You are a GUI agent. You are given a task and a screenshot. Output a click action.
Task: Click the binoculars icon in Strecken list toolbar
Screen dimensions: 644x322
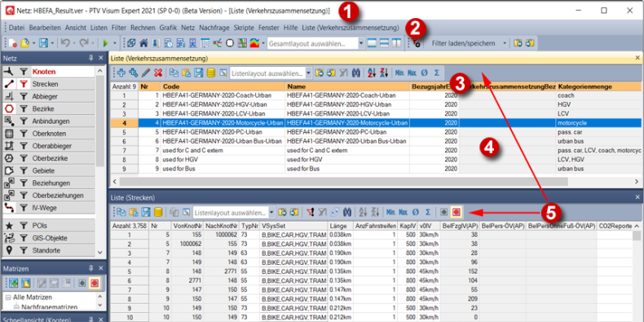click(347, 212)
